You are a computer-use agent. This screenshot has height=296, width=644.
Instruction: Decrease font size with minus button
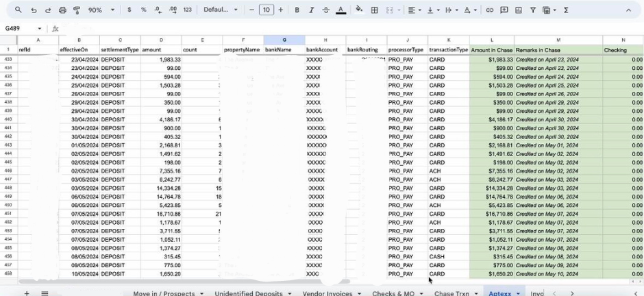[251, 10]
